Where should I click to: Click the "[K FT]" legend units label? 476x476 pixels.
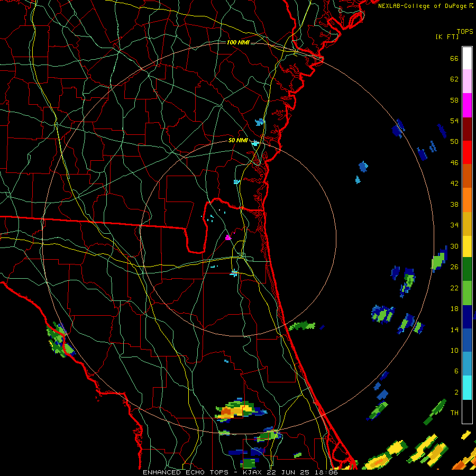pyautogui.click(x=447, y=36)
